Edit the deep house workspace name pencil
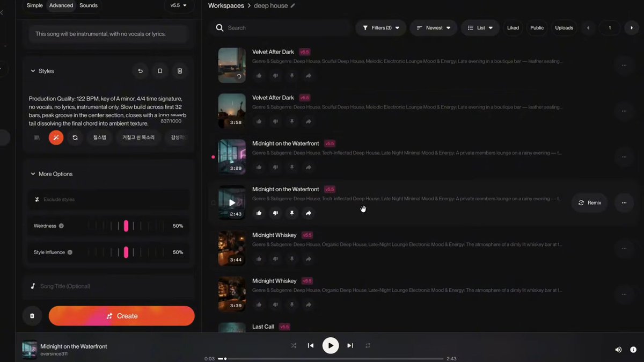 pos(292,5)
